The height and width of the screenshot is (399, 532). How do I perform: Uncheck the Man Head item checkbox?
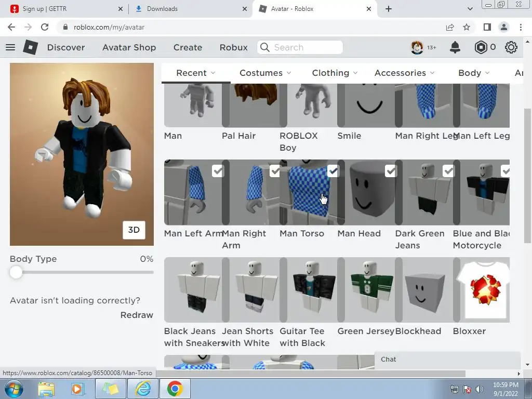pos(391,170)
